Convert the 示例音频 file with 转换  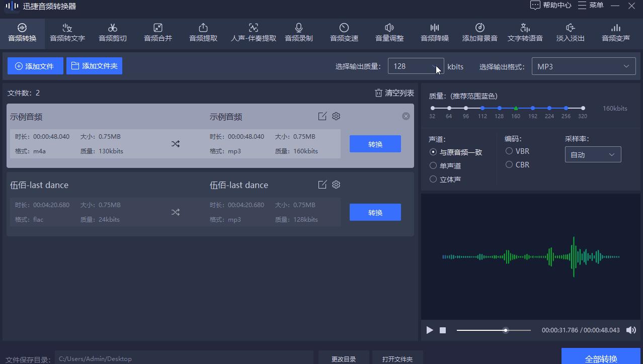[x=375, y=144]
